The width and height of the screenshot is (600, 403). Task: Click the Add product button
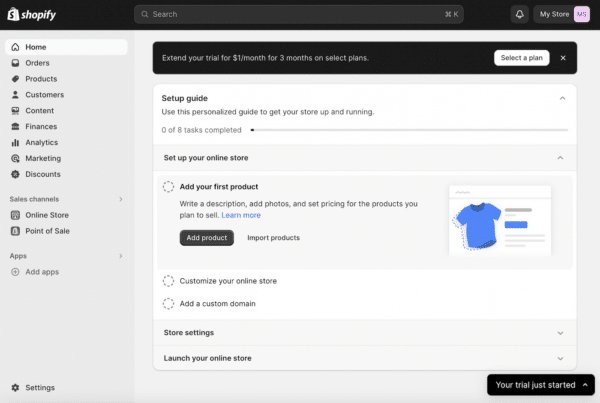coord(207,238)
